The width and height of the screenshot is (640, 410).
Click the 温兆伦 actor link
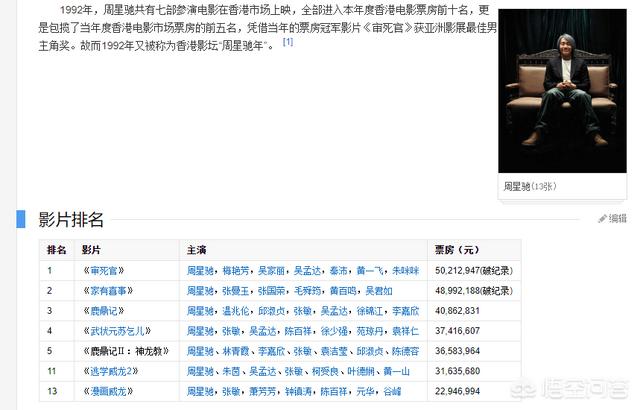click(236, 311)
